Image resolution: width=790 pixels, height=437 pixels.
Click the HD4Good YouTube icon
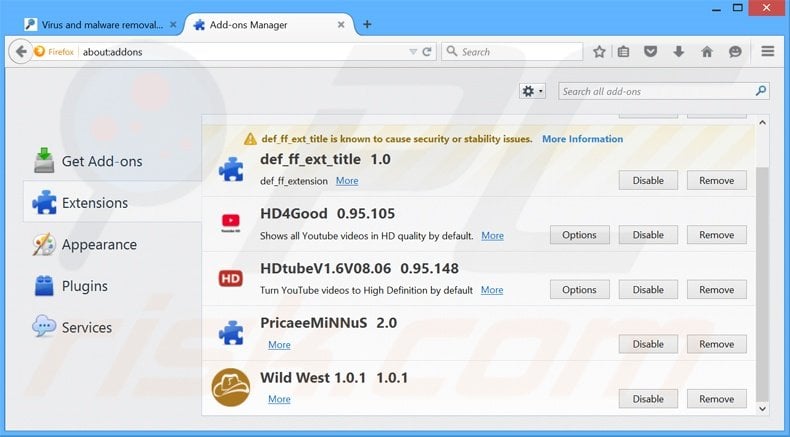pyautogui.click(x=231, y=223)
